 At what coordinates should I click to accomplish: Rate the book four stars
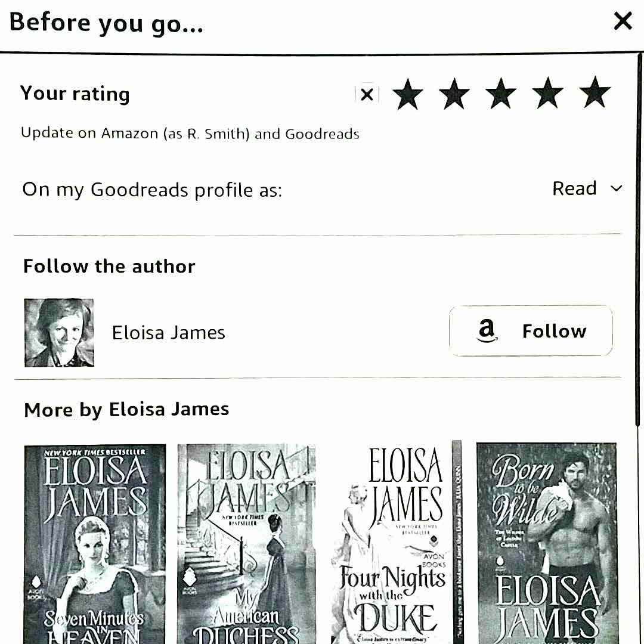(x=548, y=94)
